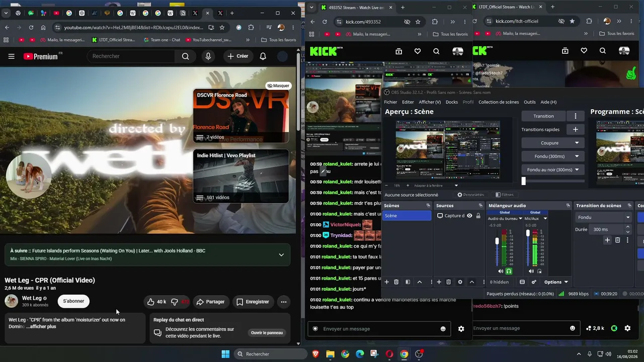Open the Fichier menu in OBS
644x362 pixels.
point(390,102)
